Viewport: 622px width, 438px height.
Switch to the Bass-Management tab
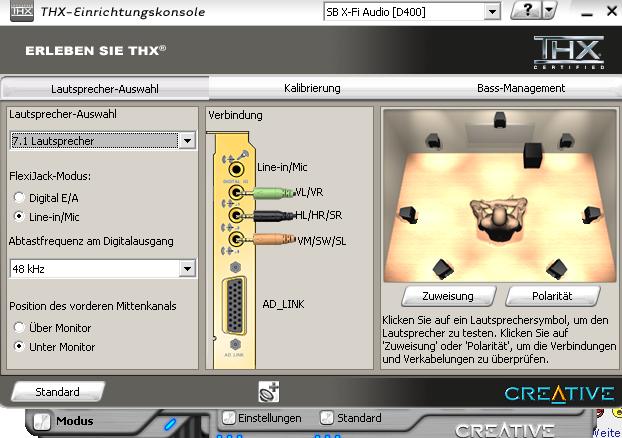(x=520, y=88)
